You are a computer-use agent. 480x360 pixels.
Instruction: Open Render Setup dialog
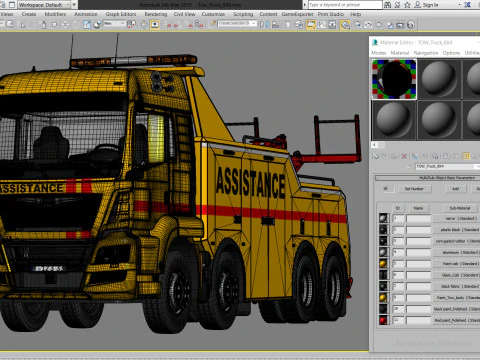358,25
